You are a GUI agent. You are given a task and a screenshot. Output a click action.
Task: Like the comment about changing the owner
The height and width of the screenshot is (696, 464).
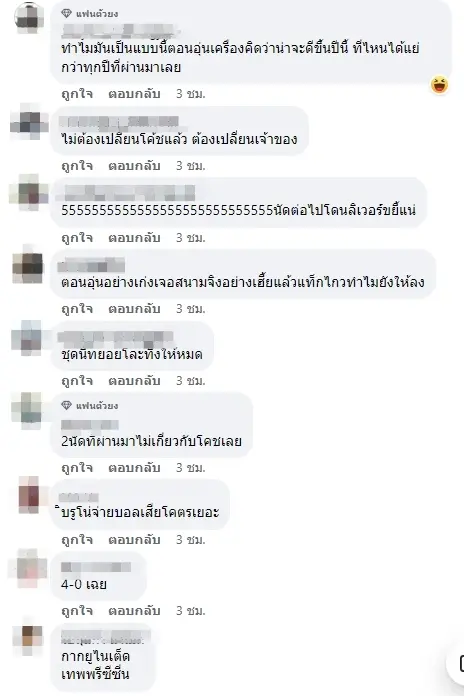point(77,166)
